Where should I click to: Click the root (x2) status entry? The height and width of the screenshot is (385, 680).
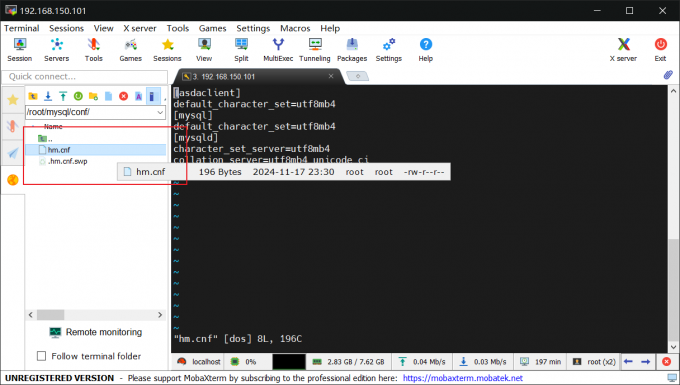[595, 362]
